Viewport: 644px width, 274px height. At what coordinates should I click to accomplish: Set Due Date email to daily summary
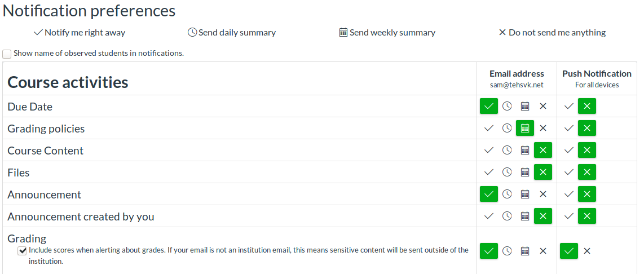507,106
